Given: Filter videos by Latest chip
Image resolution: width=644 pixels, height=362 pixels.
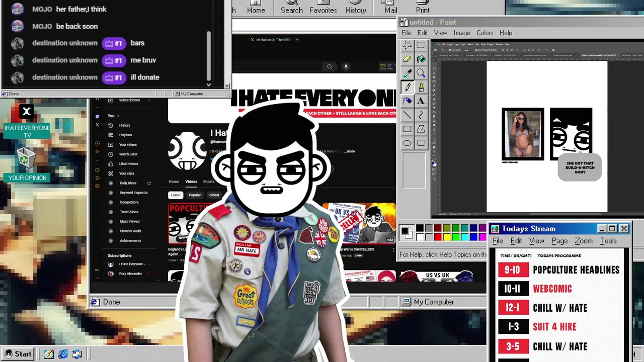Looking at the screenshot, I should pyautogui.click(x=175, y=195).
